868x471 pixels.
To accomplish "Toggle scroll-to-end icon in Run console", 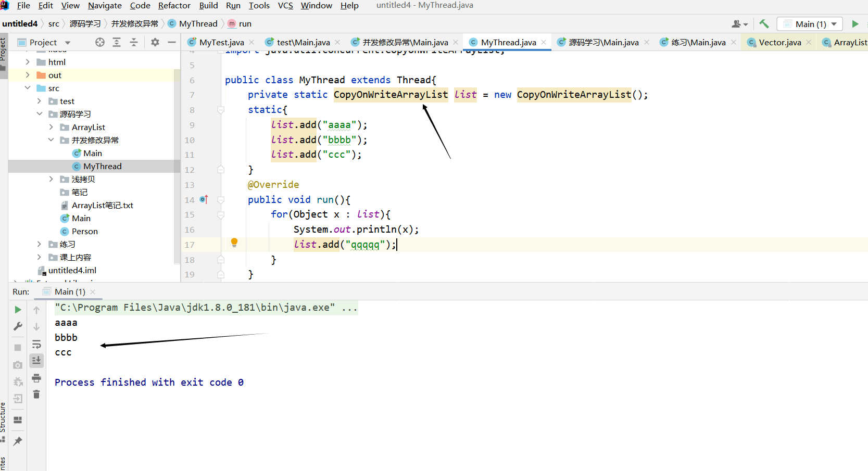I will 36,360.
